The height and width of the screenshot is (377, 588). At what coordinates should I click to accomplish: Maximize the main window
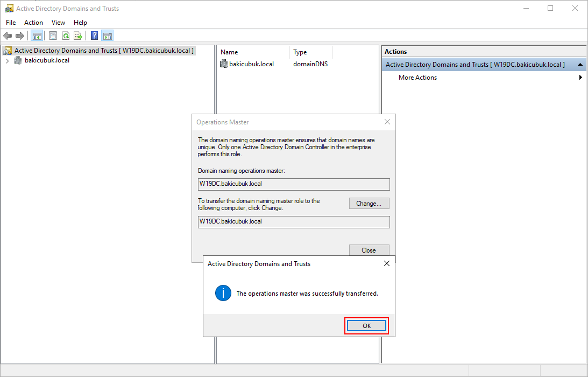pos(550,8)
